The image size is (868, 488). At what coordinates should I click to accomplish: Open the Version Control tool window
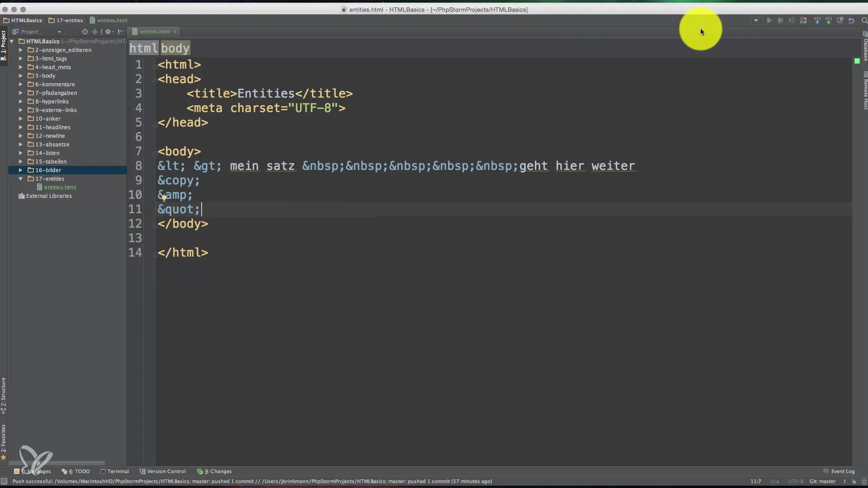coord(163,471)
